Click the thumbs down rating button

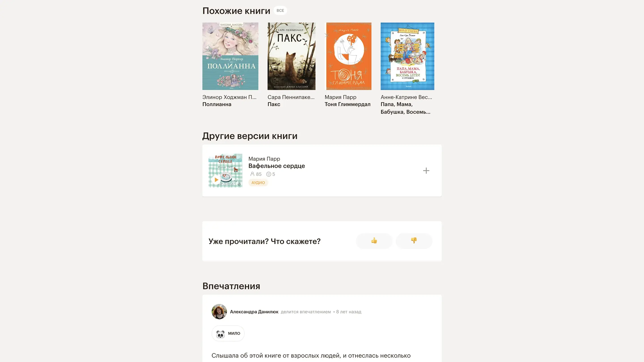point(414,241)
